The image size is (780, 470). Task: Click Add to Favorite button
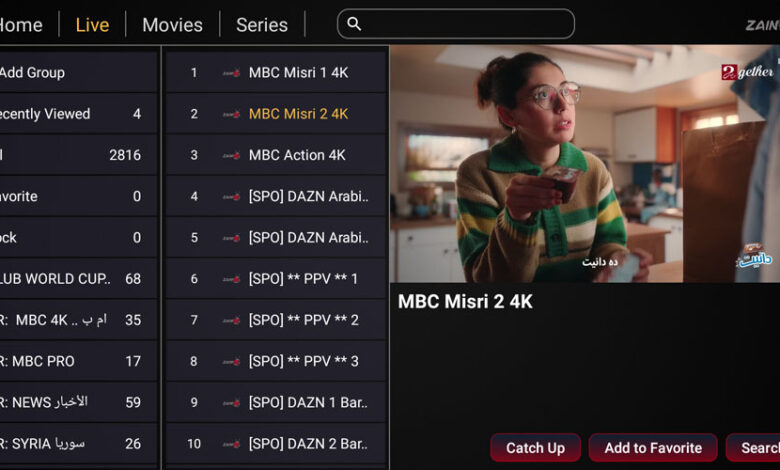(653, 448)
